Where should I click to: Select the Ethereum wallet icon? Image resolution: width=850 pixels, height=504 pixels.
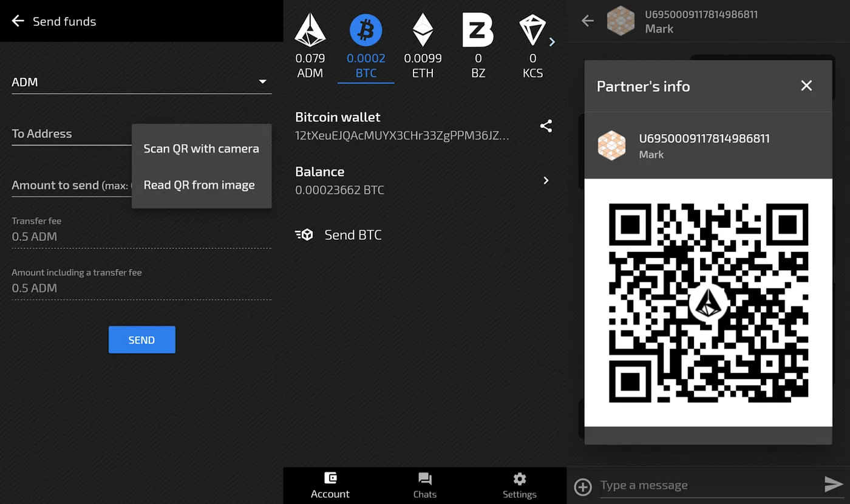point(423,30)
